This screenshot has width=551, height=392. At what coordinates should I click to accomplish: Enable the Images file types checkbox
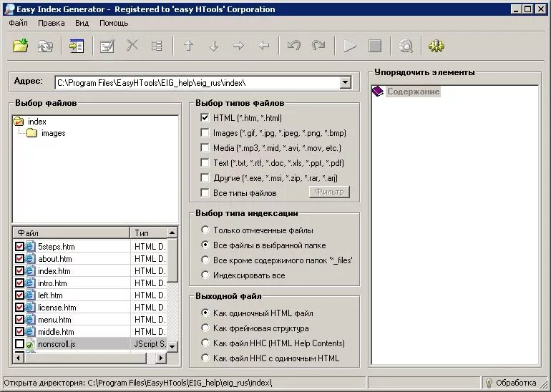coord(205,133)
